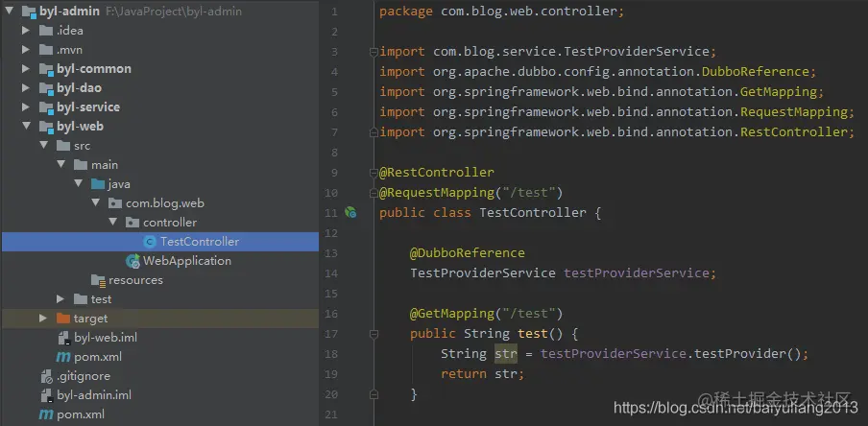The width and height of the screenshot is (868, 426).
Task: Click the import fold end marker at line 7
Action: pyautogui.click(x=374, y=132)
